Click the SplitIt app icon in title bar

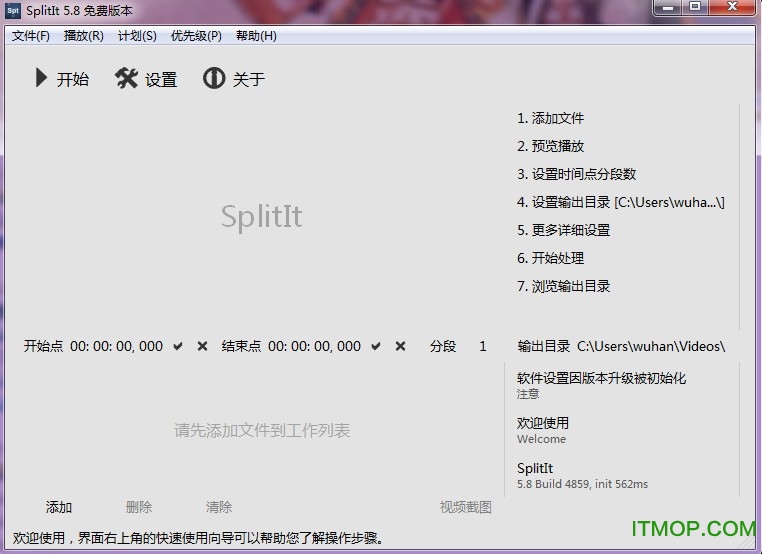pos(13,10)
